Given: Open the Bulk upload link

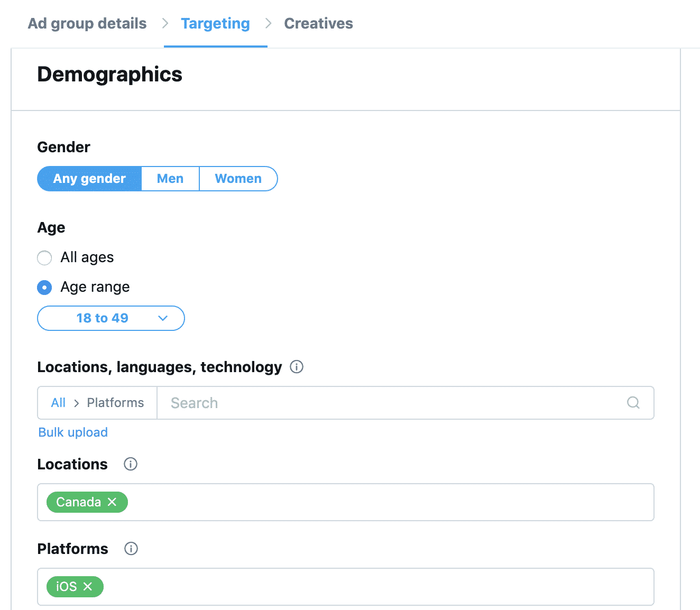Looking at the screenshot, I should (x=72, y=432).
